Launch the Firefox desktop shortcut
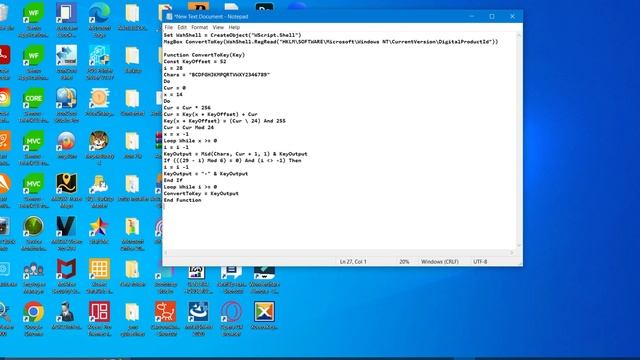The image size is (640, 360). [x=66, y=141]
